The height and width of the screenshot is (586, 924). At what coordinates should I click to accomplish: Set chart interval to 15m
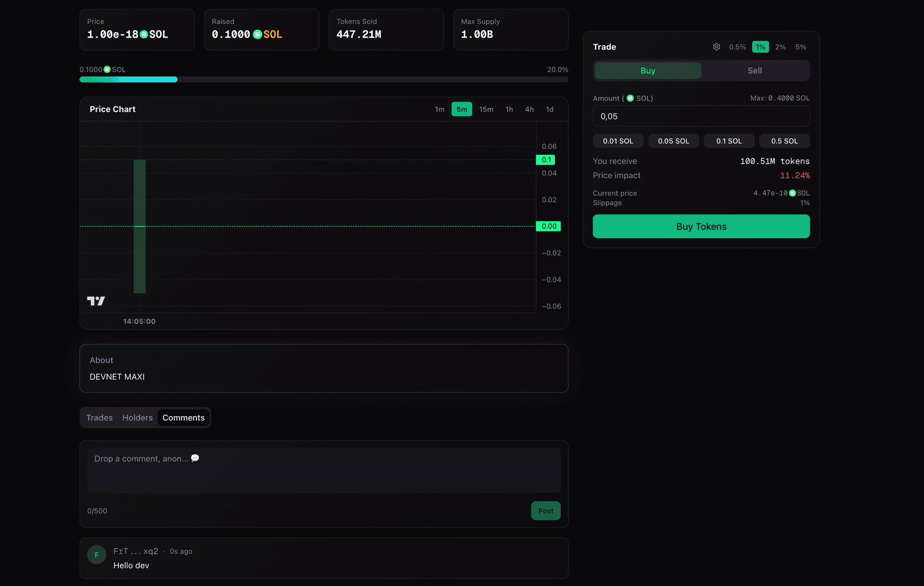click(x=486, y=109)
